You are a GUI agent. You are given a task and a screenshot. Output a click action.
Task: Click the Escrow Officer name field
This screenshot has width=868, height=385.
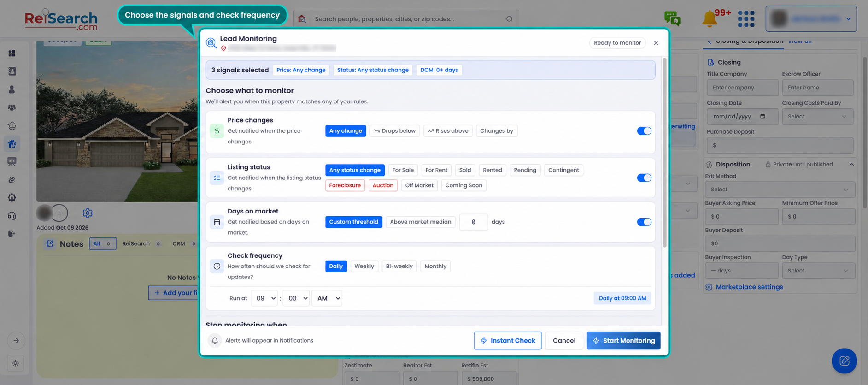click(x=817, y=88)
